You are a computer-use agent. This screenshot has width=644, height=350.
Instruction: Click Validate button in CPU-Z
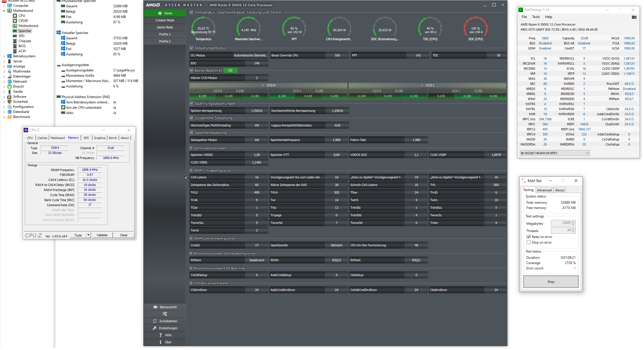point(102,235)
